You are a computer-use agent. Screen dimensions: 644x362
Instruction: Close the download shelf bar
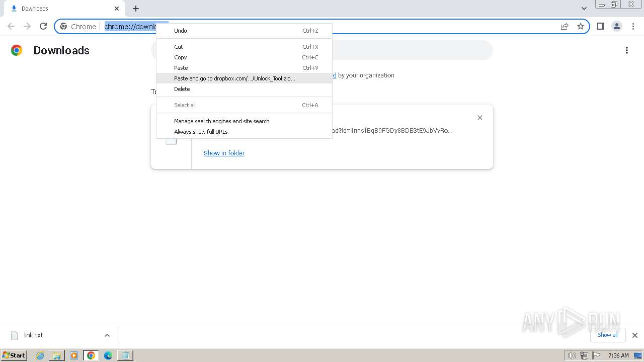634,335
